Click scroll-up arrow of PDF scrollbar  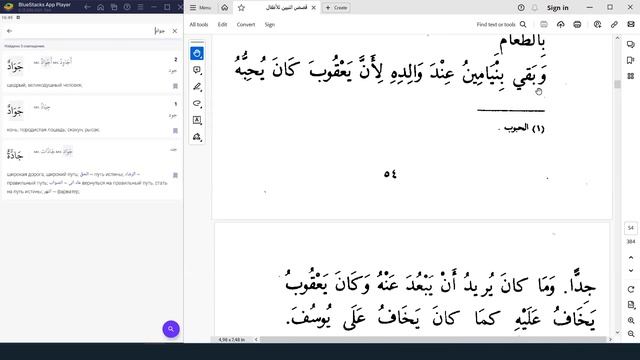tap(617, 38)
